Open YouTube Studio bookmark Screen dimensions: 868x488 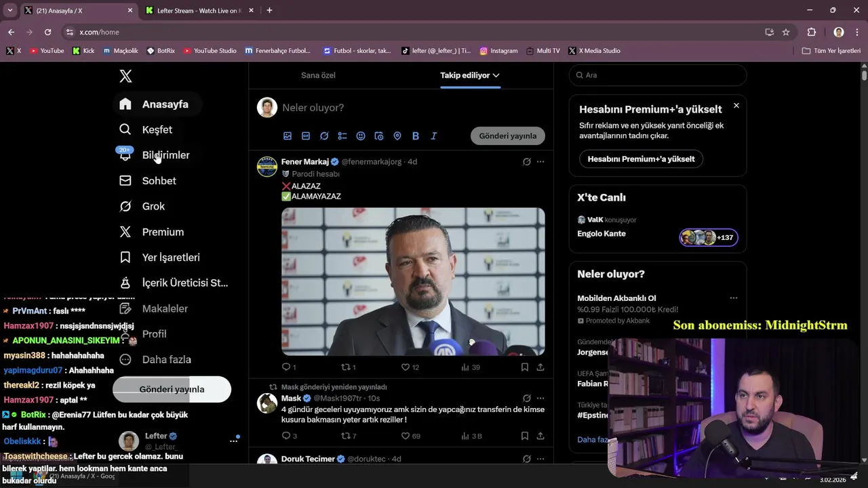coord(210,51)
